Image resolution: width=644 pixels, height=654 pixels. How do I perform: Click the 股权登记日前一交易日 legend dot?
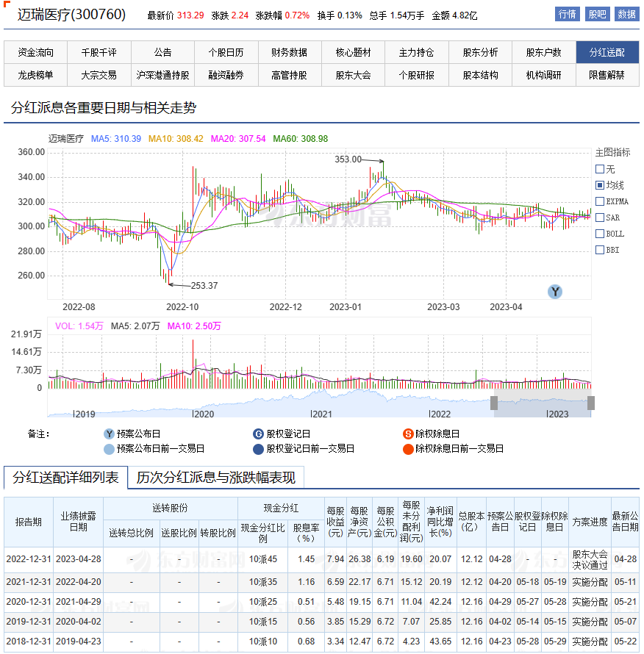(x=258, y=449)
